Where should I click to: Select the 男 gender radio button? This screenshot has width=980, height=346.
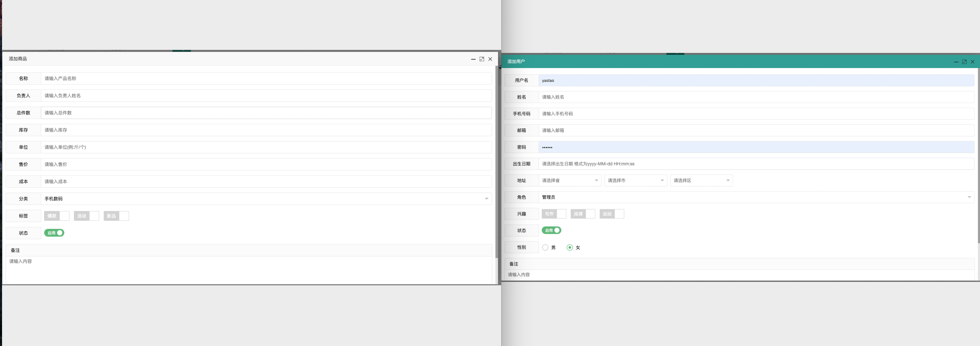pos(545,247)
